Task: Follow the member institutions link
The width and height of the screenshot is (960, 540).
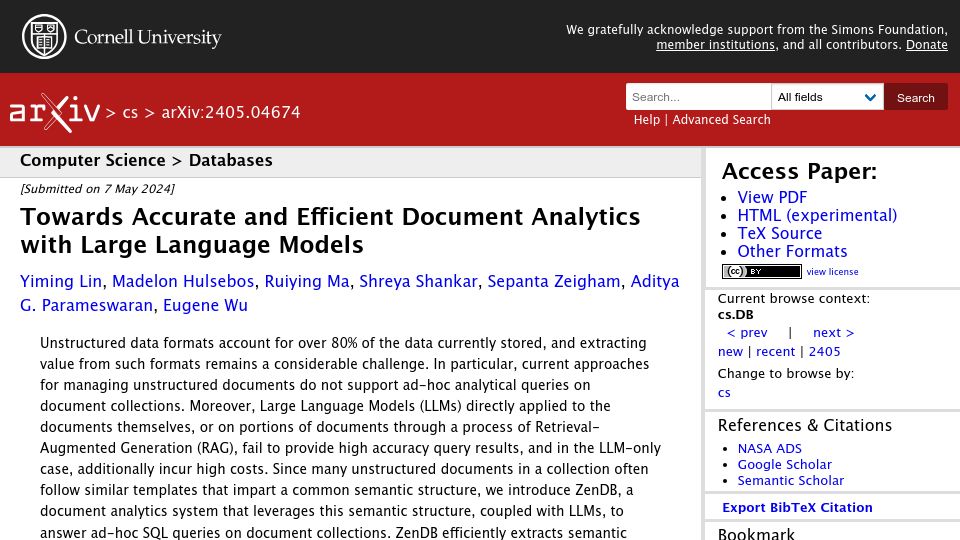Action: coord(715,45)
